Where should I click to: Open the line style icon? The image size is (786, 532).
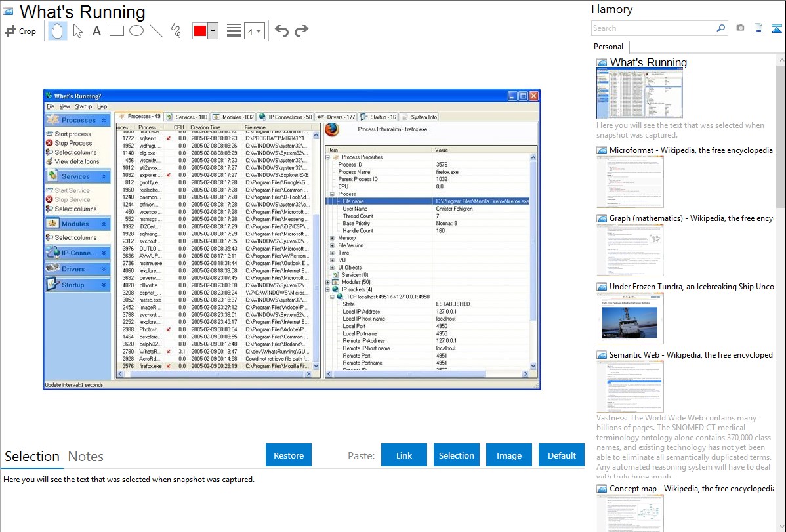(234, 31)
